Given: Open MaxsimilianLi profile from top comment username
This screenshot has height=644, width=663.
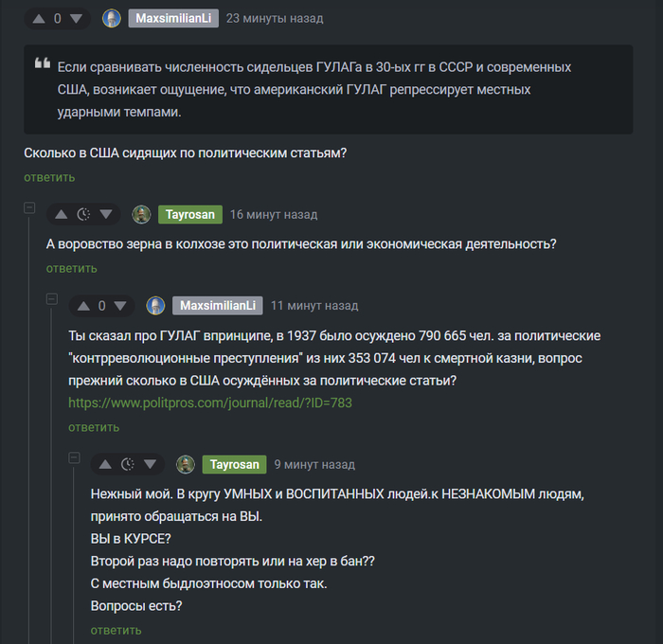Looking at the screenshot, I should click(x=173, y=19).
